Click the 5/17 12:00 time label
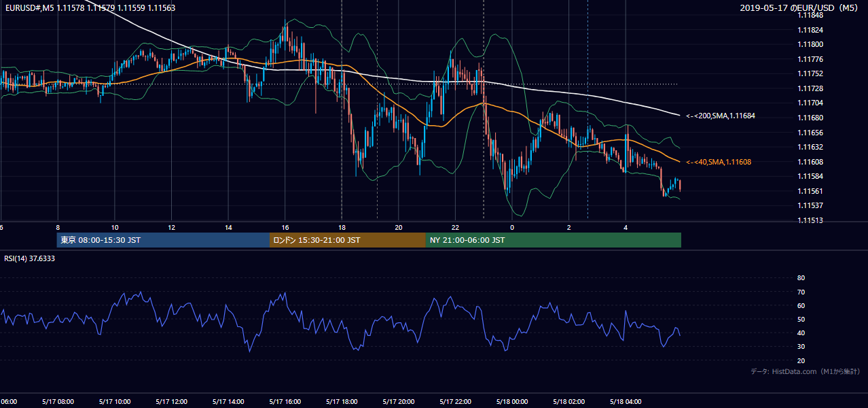Viewport: 868px width, 408px height. 172,401
